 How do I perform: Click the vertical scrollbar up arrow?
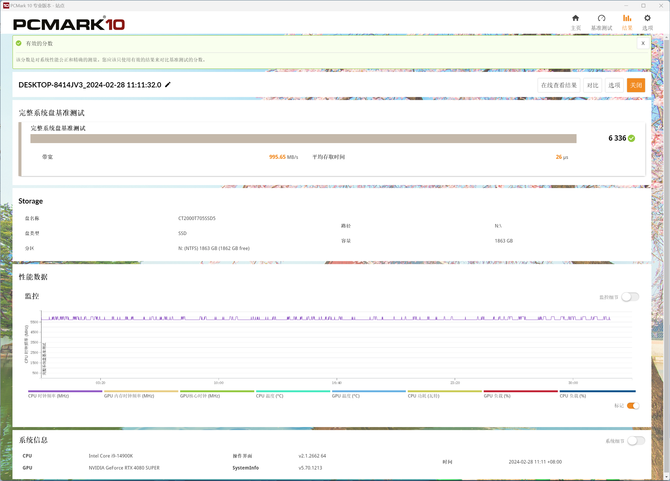666,38
